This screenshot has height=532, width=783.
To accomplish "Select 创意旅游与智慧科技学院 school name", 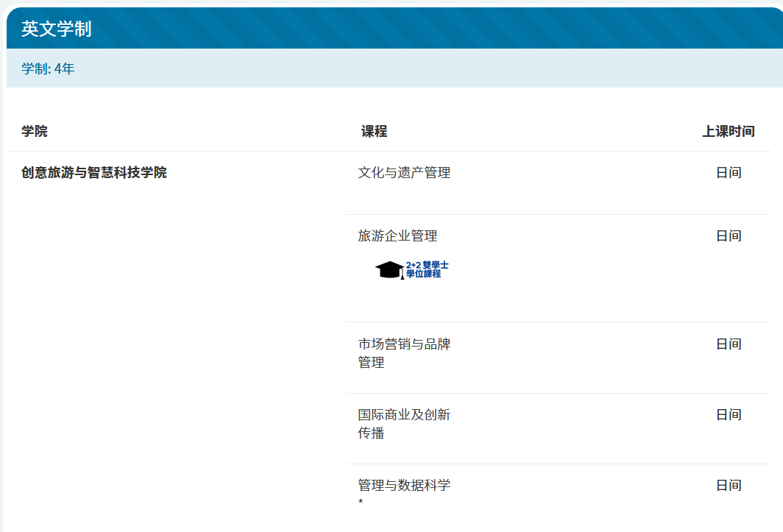I will tap(94, 173).
